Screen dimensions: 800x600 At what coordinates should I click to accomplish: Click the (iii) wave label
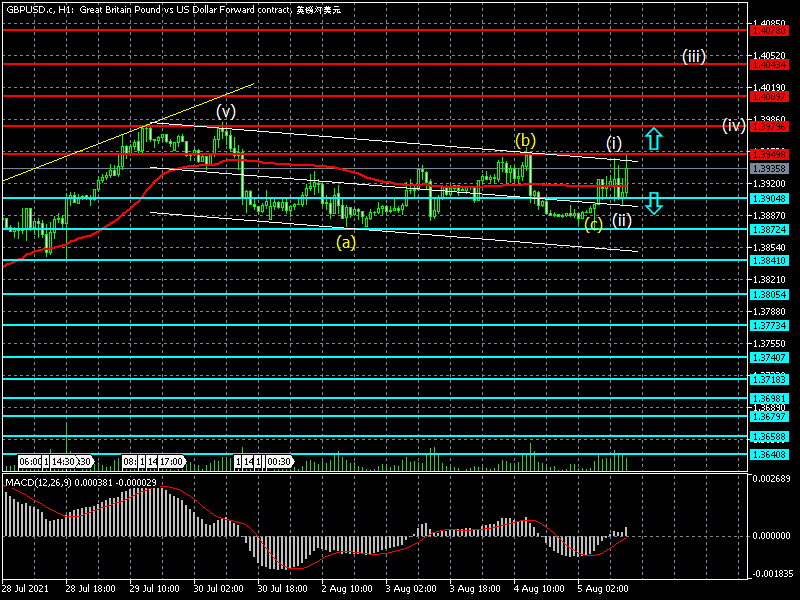click(695, 56)
